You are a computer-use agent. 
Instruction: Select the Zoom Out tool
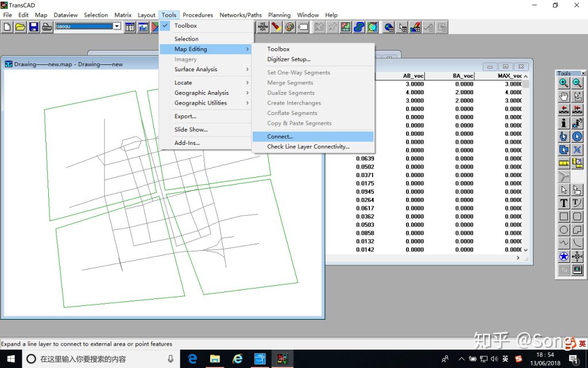[x=577, y=83]
